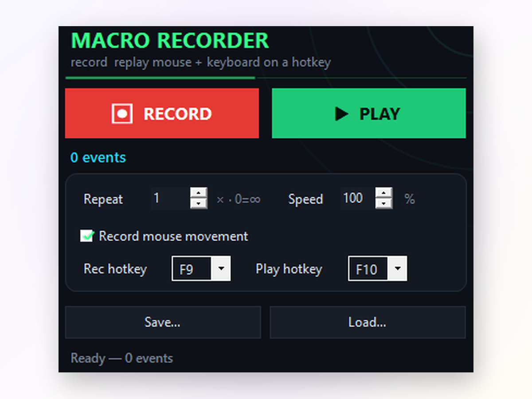Click the Play hotkey label
This screenshot has width=532, height=399.
[289, 269]
